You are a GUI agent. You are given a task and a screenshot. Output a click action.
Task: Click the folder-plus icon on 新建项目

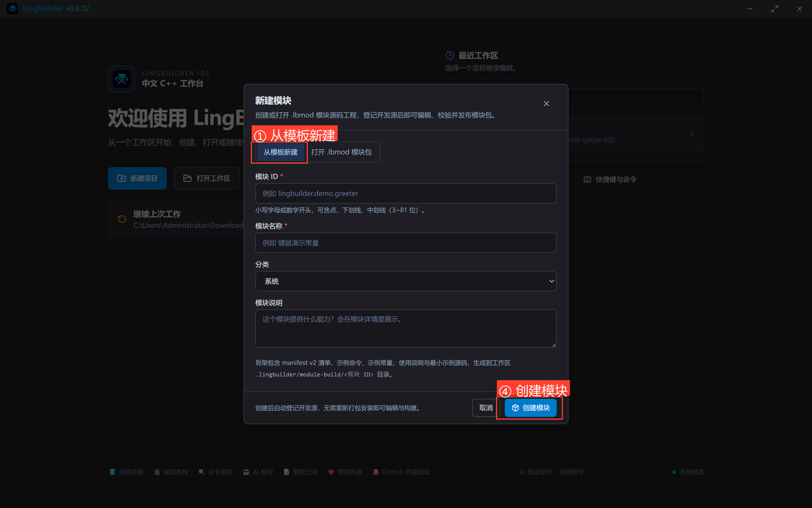tap(121, 178)
